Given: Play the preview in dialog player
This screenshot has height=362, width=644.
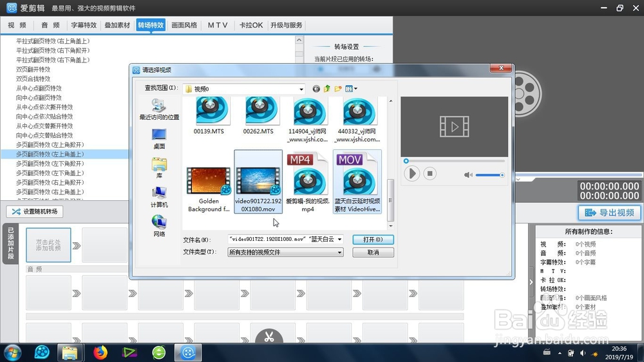Looking at the screenshot, I should click(x=412, y=173).
